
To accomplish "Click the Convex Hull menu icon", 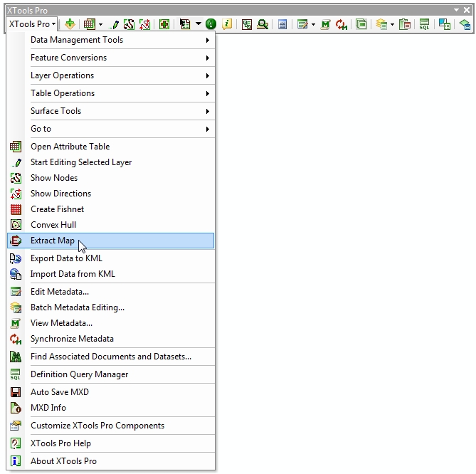I will (x=16, y=225).
